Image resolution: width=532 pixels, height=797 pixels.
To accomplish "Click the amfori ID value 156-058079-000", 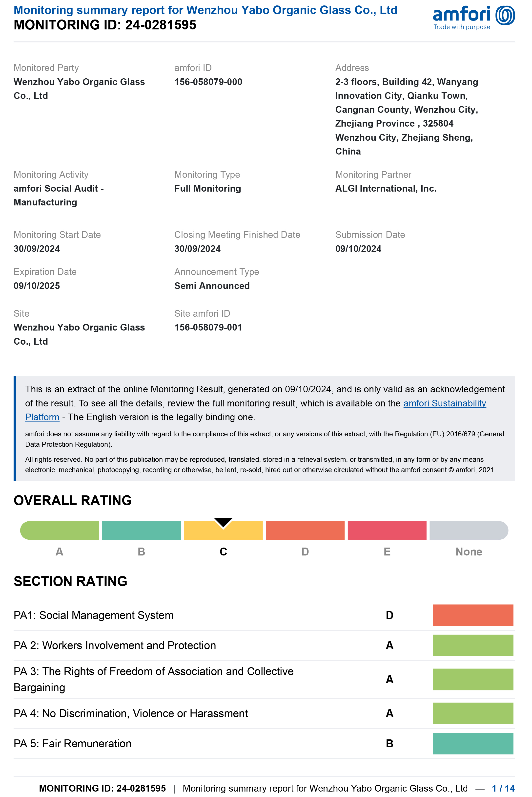I will tap(208, 82).
